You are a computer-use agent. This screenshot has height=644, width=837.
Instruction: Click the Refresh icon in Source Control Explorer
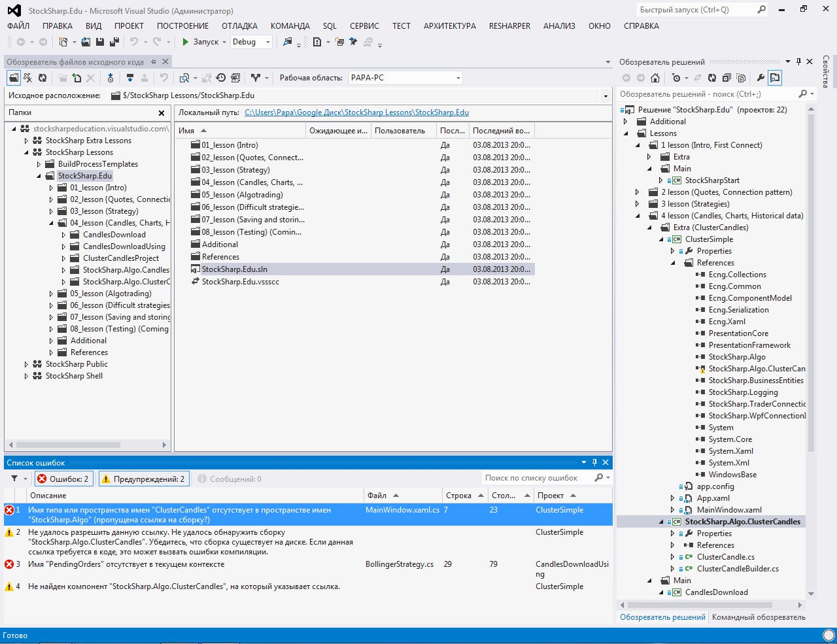point(43,78)
